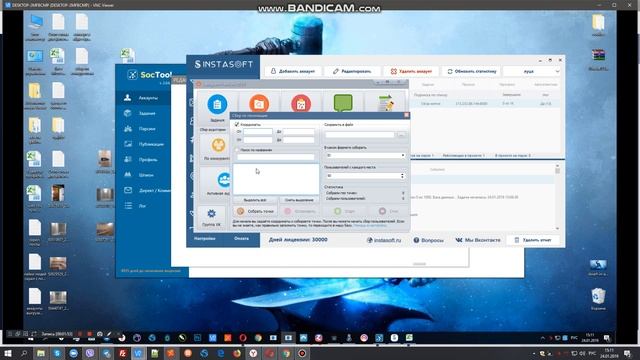Open Chrome from the local taskbar
The width and height of the screenshot is (640, 360).
point(286,353)
